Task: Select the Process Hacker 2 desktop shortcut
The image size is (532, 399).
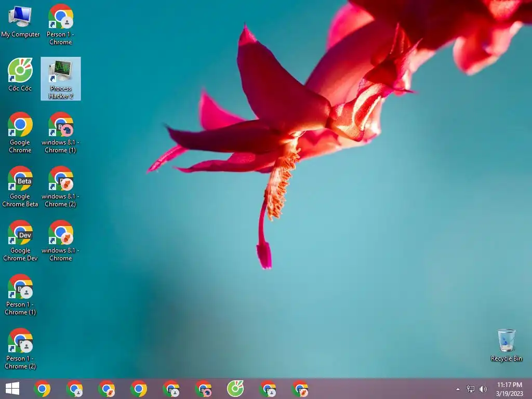Action: (61, 79)
